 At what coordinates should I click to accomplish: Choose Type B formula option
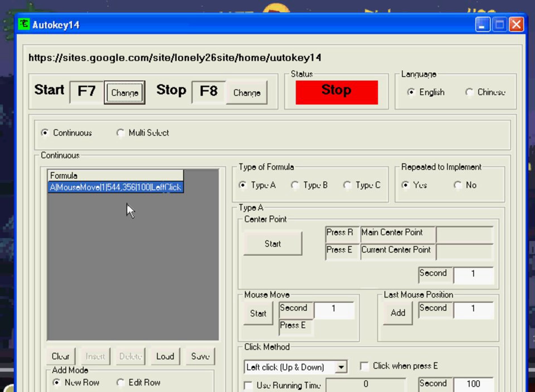295,185
